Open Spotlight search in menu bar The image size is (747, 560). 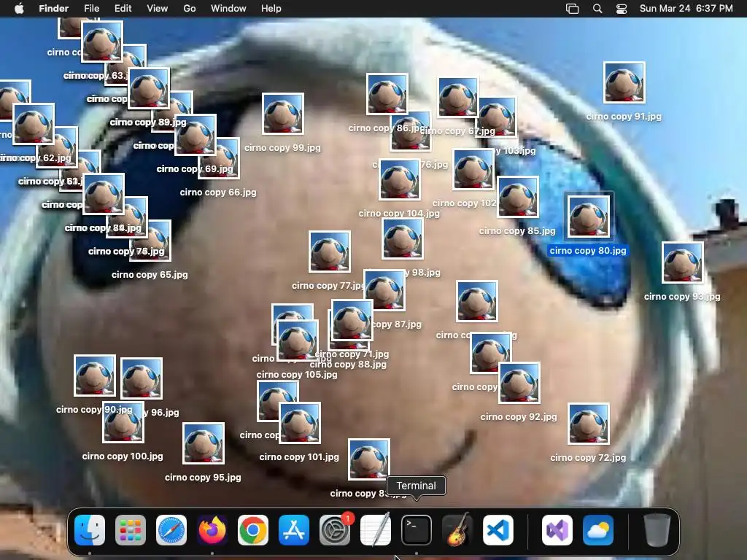[597, 9]
